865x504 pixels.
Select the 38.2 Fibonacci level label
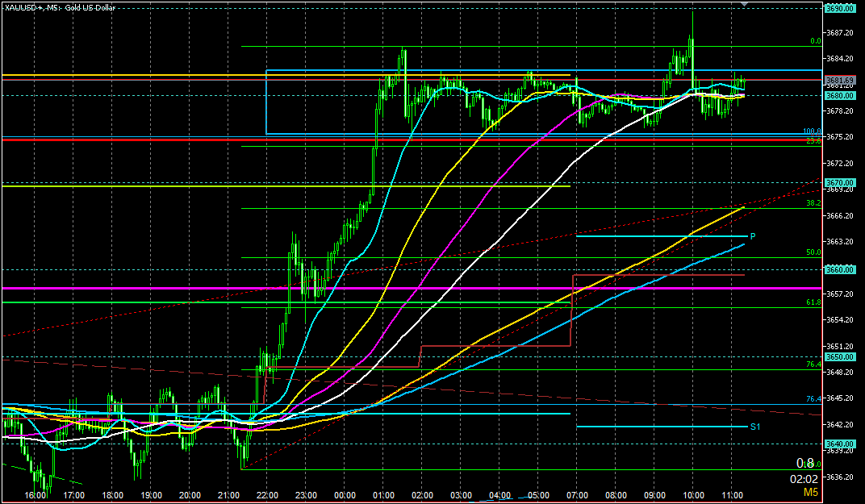(814, 203)
